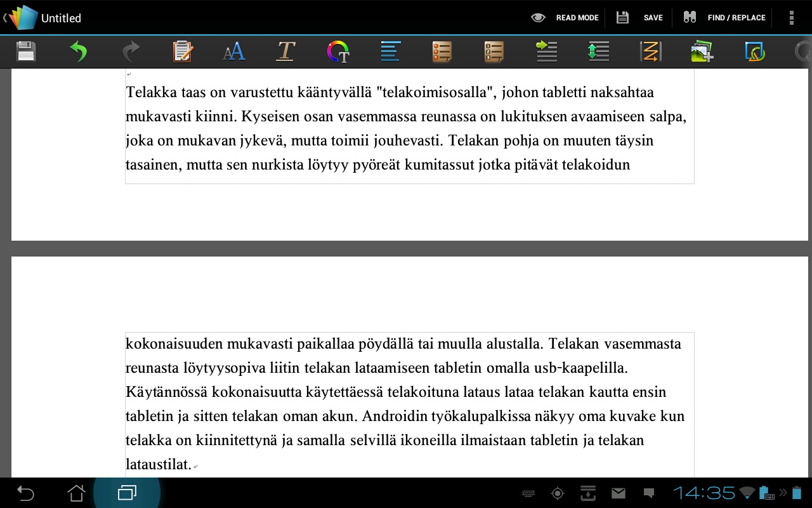Image resolution: width=812 pixels, height=508 pixels.
Task: Open the clipboard paste icon
Action: coord(183,51)
